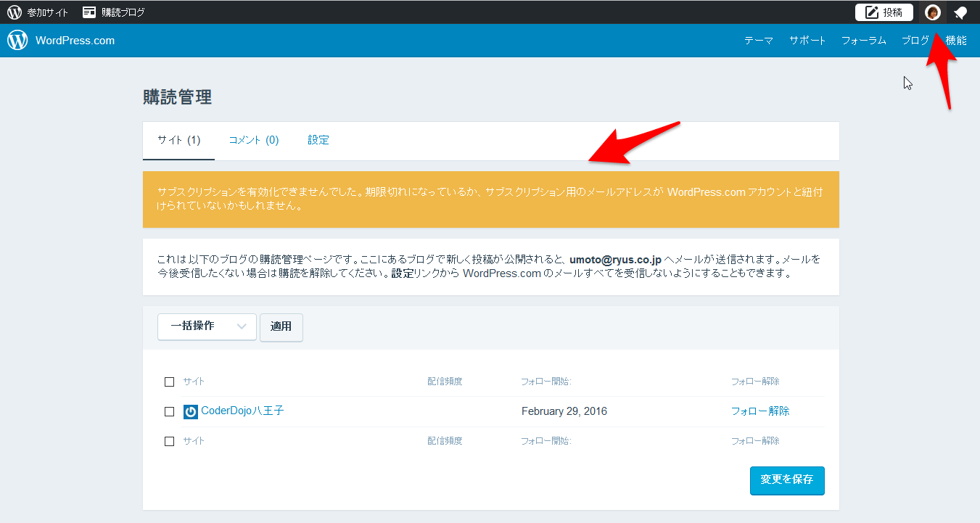This screenshot has height=523, width=980.
Task: Click the 変更を保存 button
Action: (x=787, y=480)
